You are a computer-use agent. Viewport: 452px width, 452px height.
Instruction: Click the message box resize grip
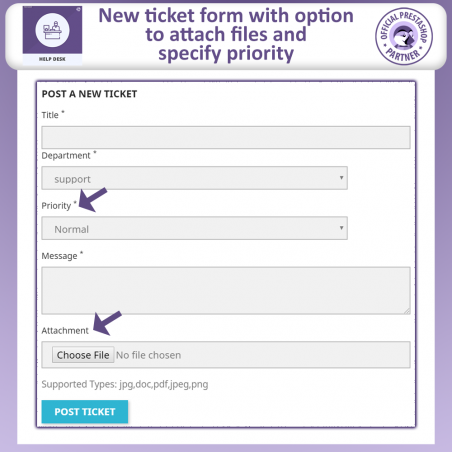pyautogui.click(x=407, y=311)
